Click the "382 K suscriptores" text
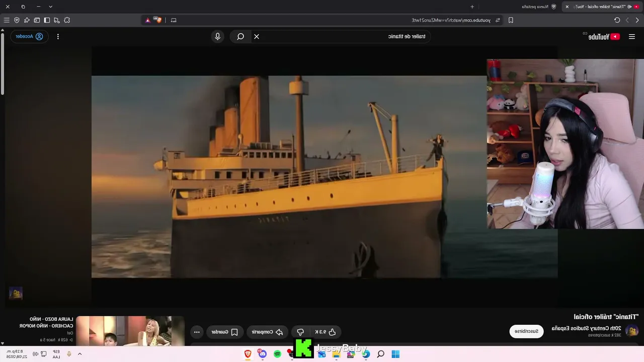The image size is (644, 362). (605, 335)
